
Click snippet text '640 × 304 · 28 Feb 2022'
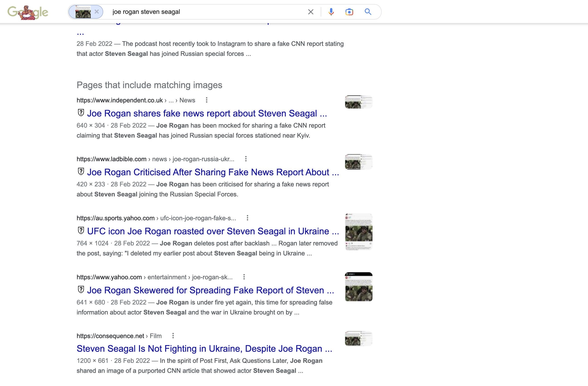pos(111,125)
